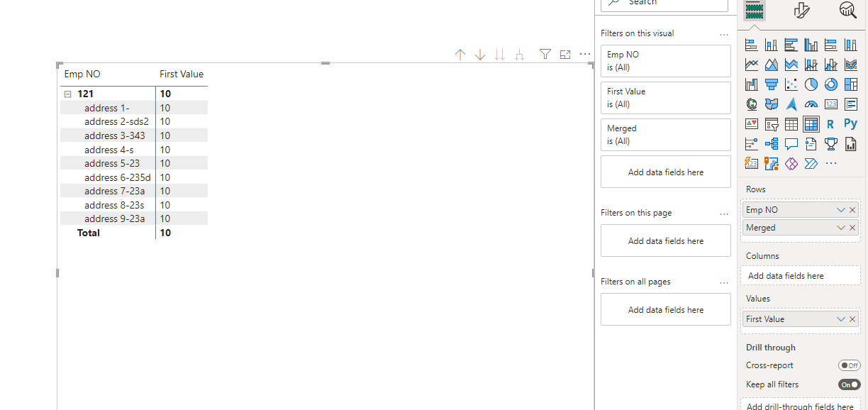
Task: Select the Map globe visual
Action: [752, 104]
